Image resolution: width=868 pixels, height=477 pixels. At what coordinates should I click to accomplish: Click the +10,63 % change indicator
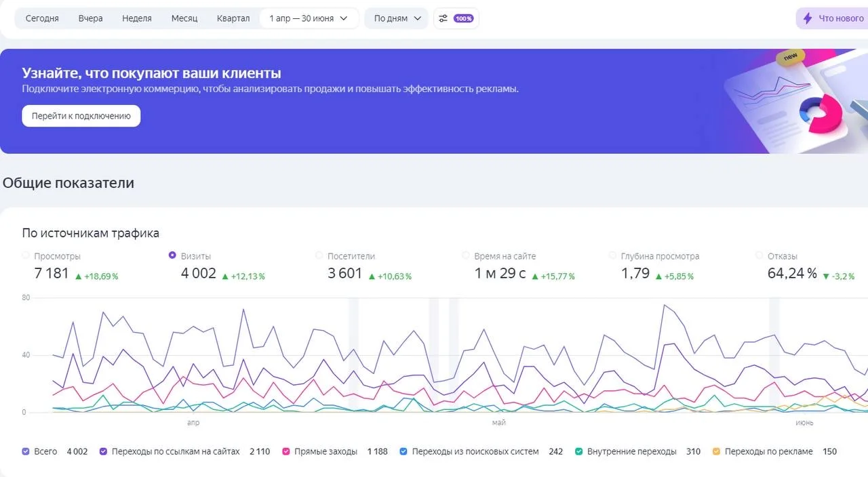390,276
